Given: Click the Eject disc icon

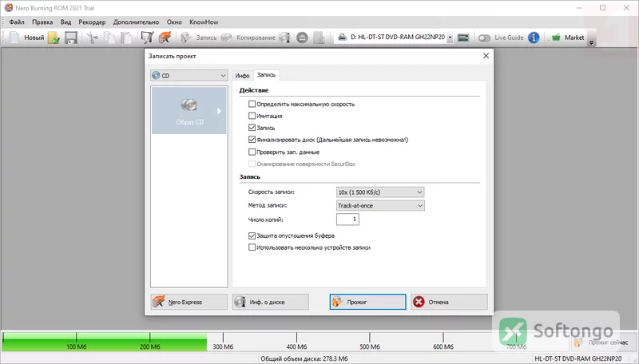Looking at the screenshot, I should pos(302,38).
